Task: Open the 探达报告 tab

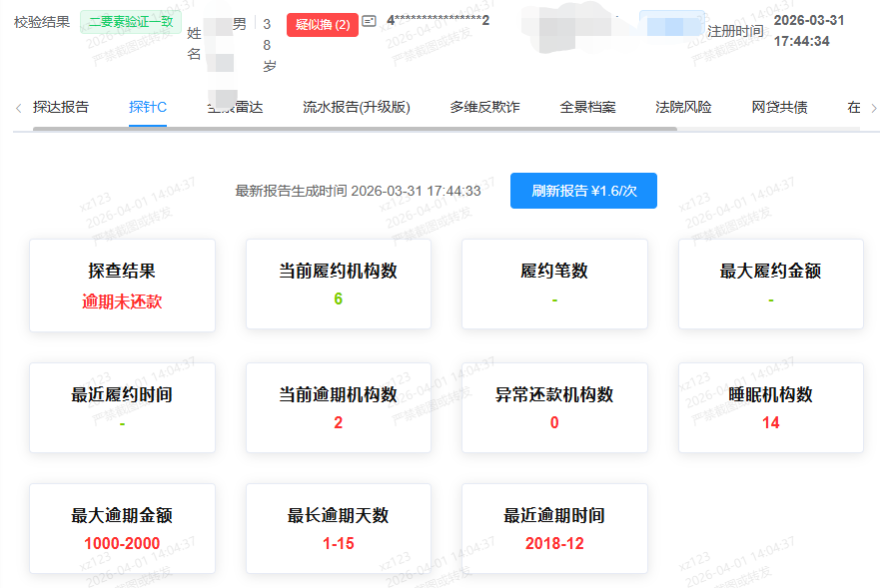Action: [x=60, y=107]
